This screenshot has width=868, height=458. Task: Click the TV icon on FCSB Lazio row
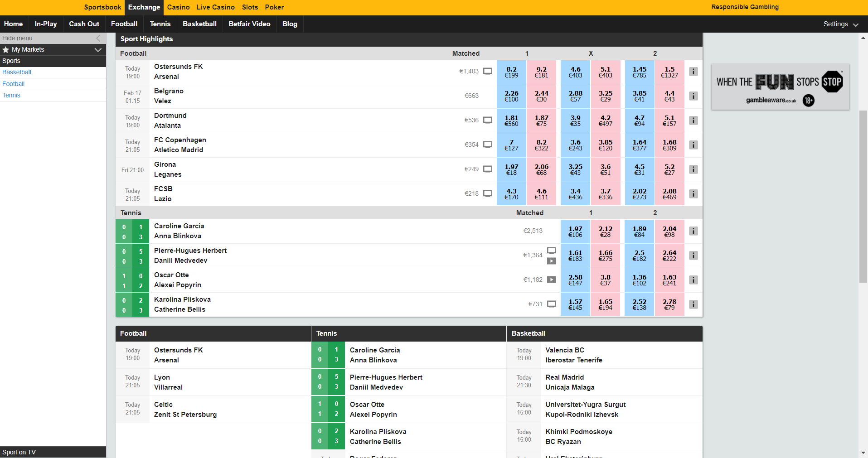(x=488, y=193)
